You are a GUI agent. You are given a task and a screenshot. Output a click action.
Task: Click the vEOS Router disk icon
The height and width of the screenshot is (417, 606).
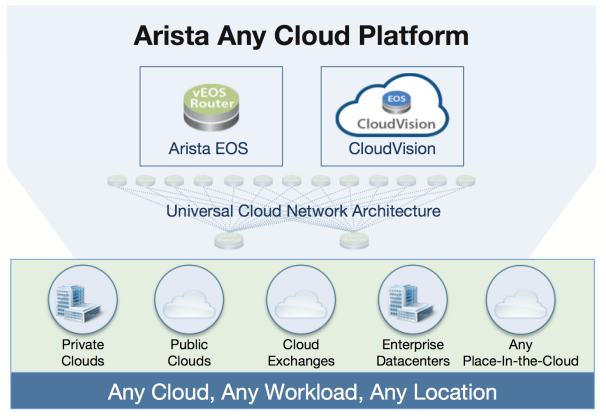point(211,108)
